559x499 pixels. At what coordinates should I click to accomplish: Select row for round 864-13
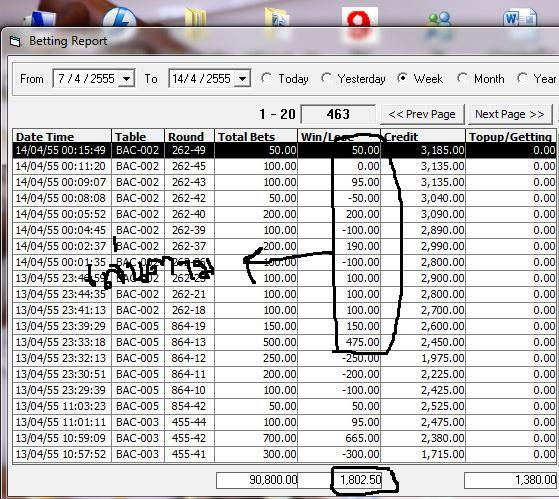tap(284, 342)
